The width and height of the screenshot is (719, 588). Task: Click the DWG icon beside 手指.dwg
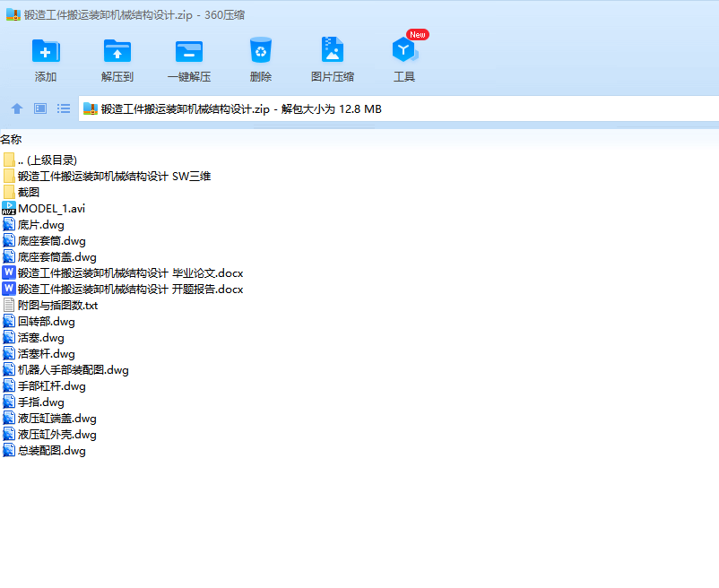(9, 402)
